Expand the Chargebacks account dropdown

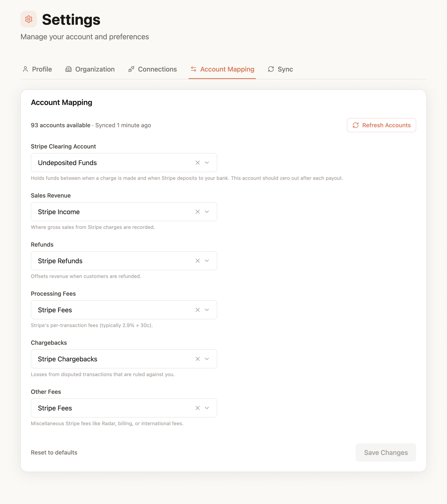tap(207, 359)
